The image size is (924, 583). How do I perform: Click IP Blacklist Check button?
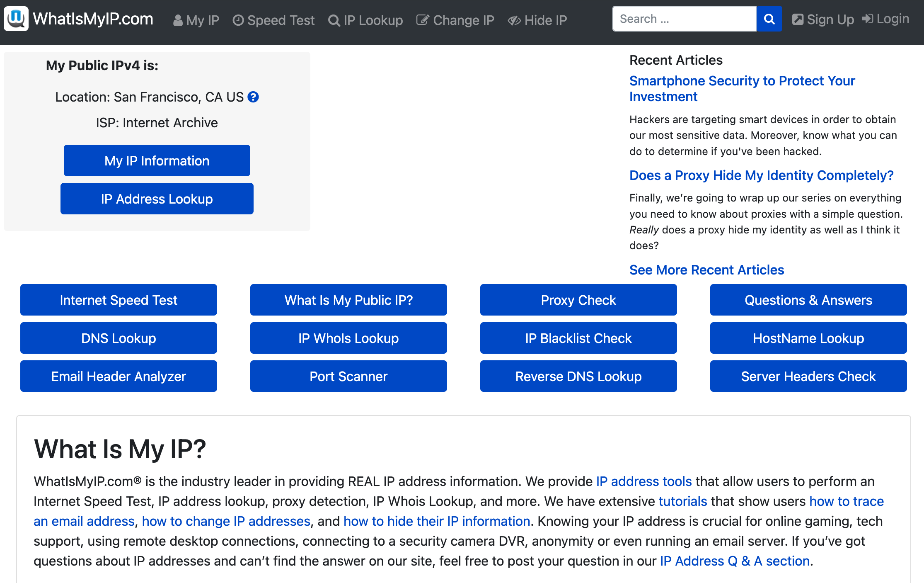pos(578,338)
